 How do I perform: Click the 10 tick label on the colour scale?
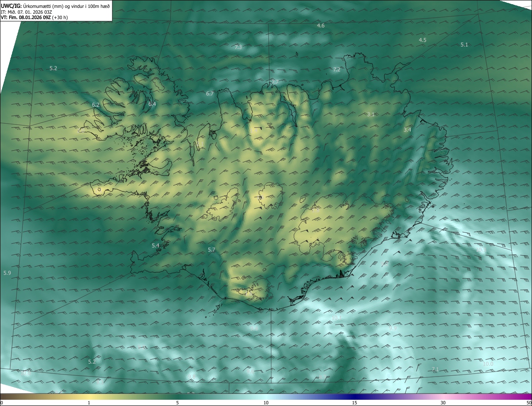tap(266, 403)
